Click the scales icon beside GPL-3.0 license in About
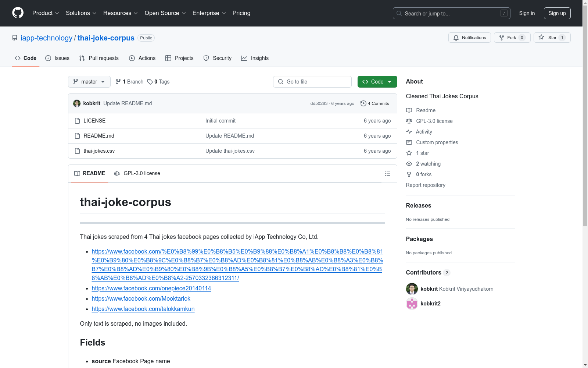This screenshot has height=368, width=588. [x=409, y=121]
